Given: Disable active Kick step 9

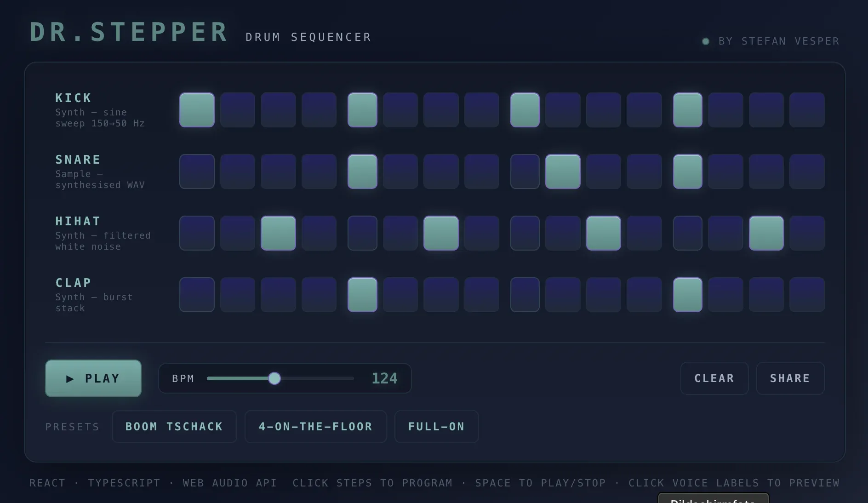Looking at the screenshot, I should click(x=525, y=110).
